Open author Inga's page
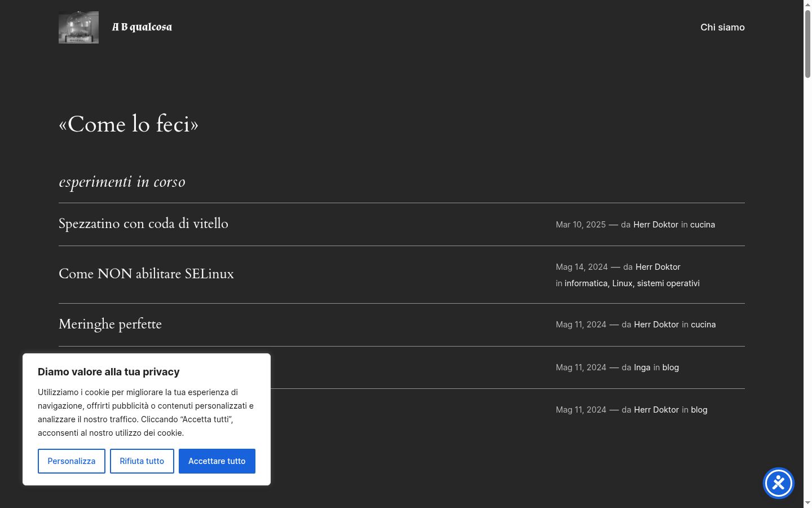Image resolution: width=812 pixels, height=508 pixels. (x=642, y=367)
